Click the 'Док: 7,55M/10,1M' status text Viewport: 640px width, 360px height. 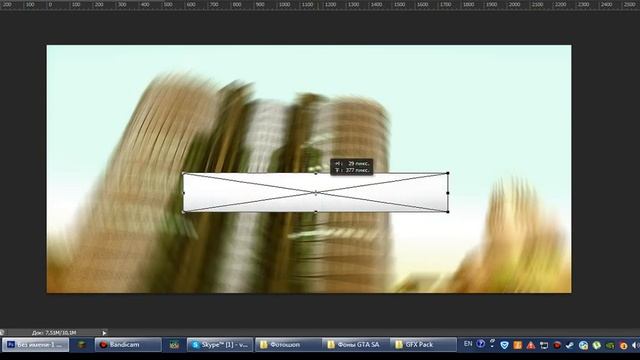coord(54,333)
